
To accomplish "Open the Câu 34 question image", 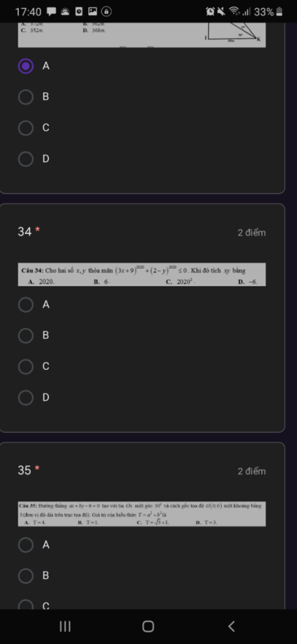I will click(142, 275).
